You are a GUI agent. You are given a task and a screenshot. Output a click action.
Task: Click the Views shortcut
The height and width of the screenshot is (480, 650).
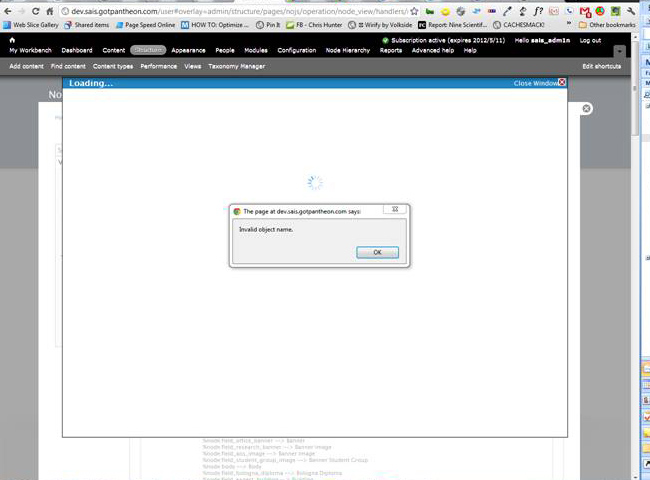point(192,66)
